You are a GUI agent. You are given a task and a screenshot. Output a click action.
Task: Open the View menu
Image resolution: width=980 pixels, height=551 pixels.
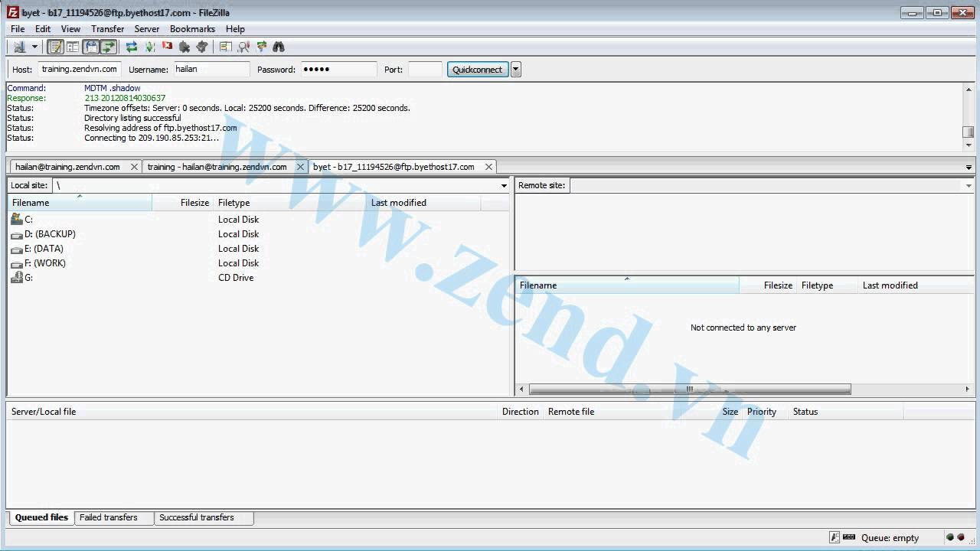[70, 29]
